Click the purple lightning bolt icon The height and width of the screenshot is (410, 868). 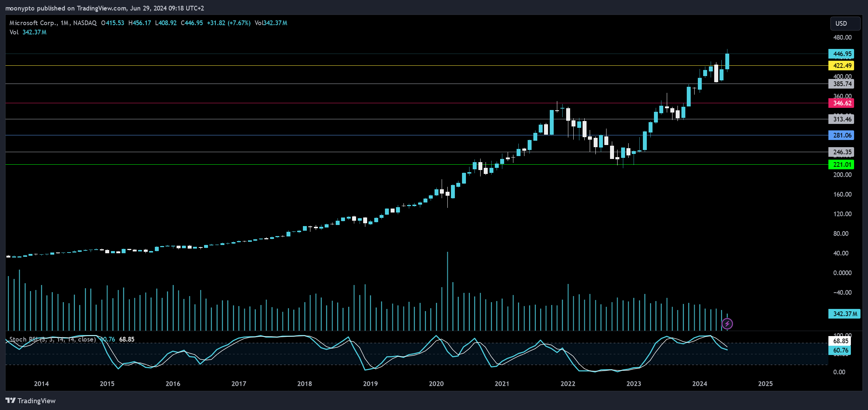point(727,324)
